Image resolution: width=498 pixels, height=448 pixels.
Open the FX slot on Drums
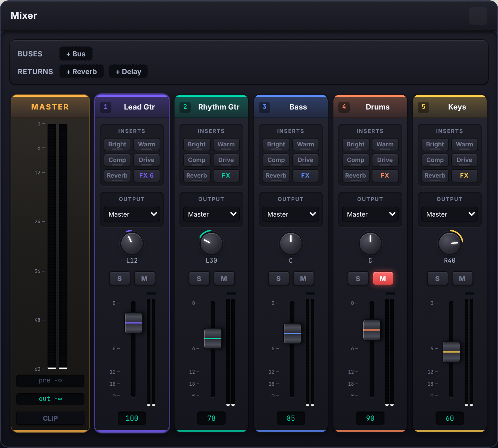tap(385, 176)
